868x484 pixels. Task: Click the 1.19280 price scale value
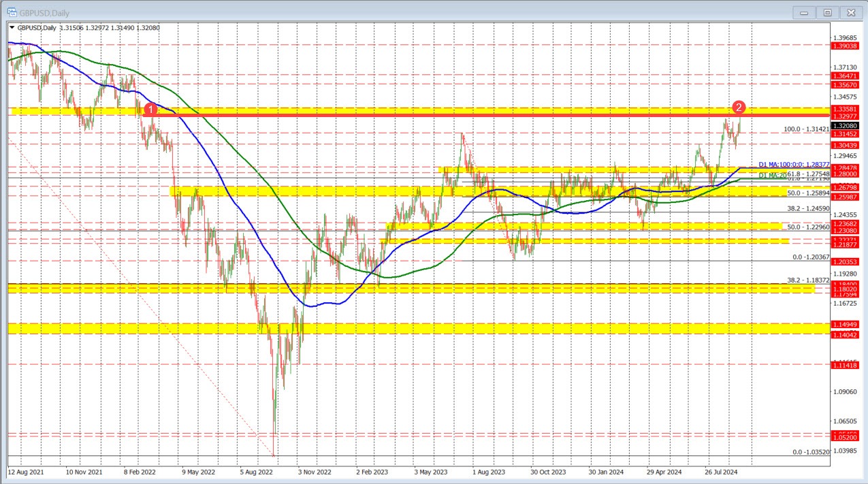click(844, 274)
